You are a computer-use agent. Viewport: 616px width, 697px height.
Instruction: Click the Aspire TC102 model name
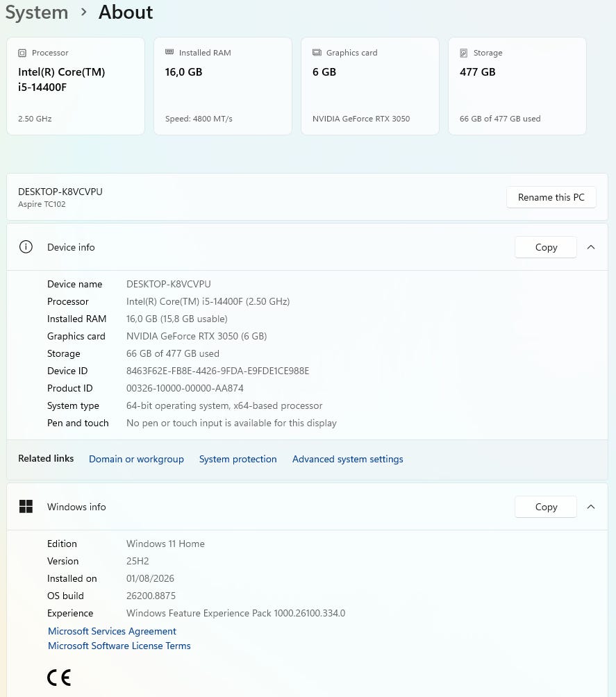[x=42, y=204]
